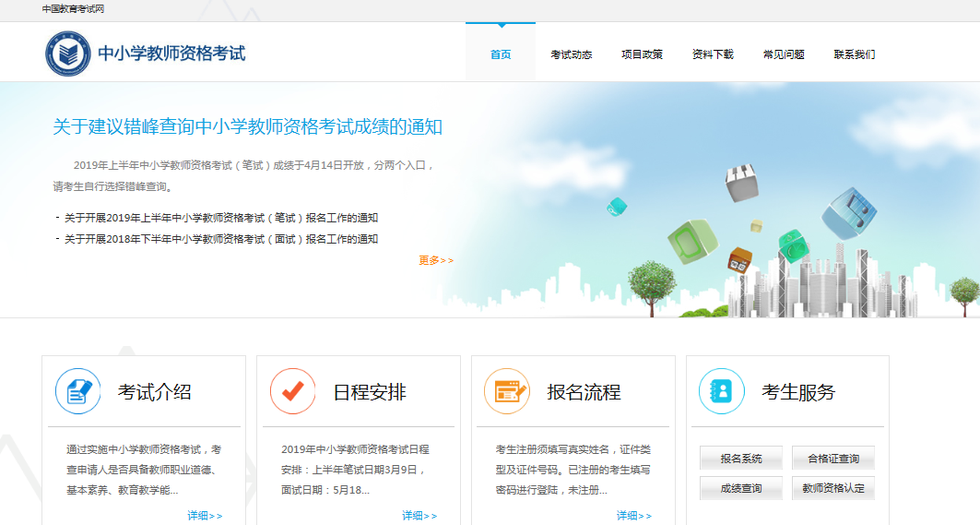980x525 pixels.
Task: Click the orange 更多>> link
Action: point(436,260)
